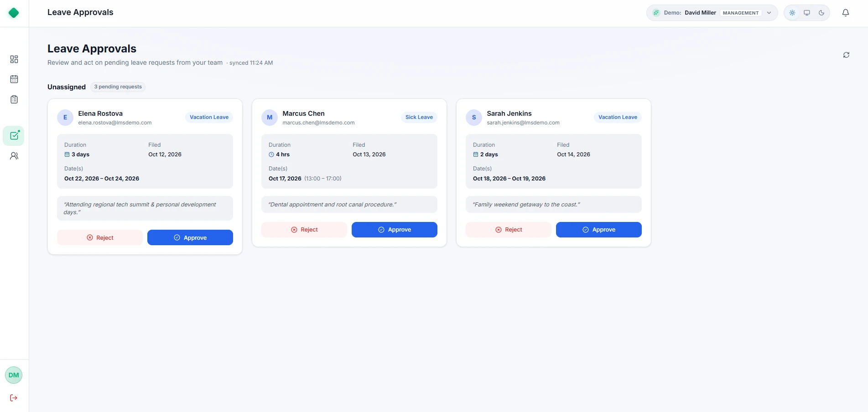
Task: Click the Sick Leave badge
Action: (419, 117)
